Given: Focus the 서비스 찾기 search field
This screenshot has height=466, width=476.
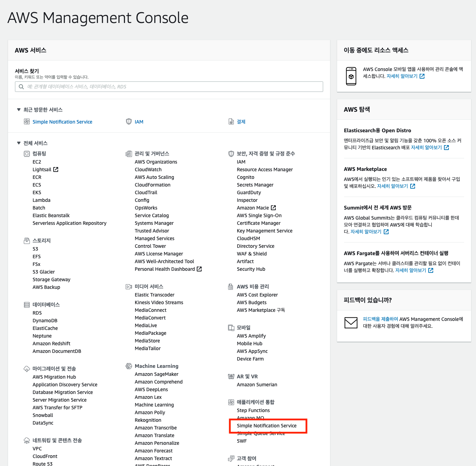Looking at the screenshot, I should (x=169, y=87).
